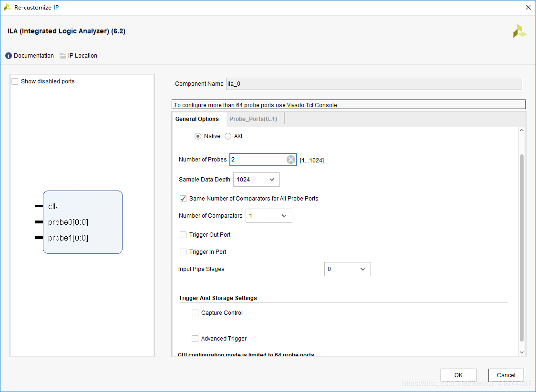Viewport: 536px width, 392px height.
Task: Click the Cancel button
Action: pyautogui.click(x=506, y=375)
